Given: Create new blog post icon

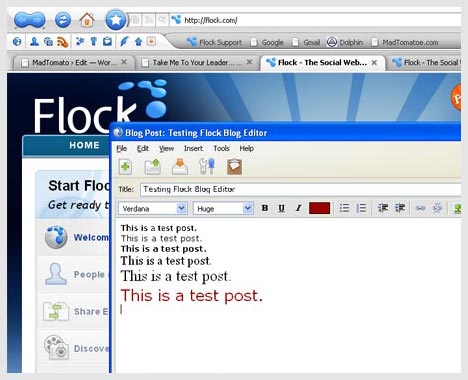Looking at the screenshot, I should tap(125, 166).
